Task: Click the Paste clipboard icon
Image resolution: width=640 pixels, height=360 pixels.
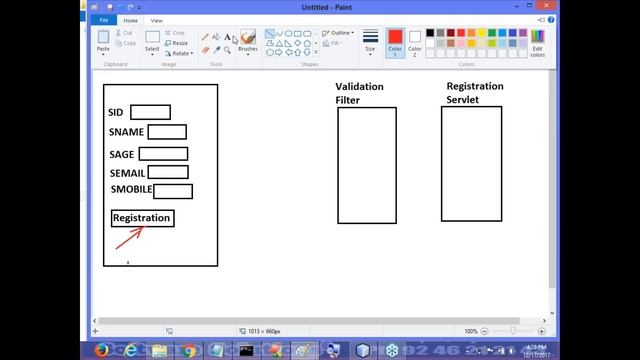Action: [x=103, y=37]
